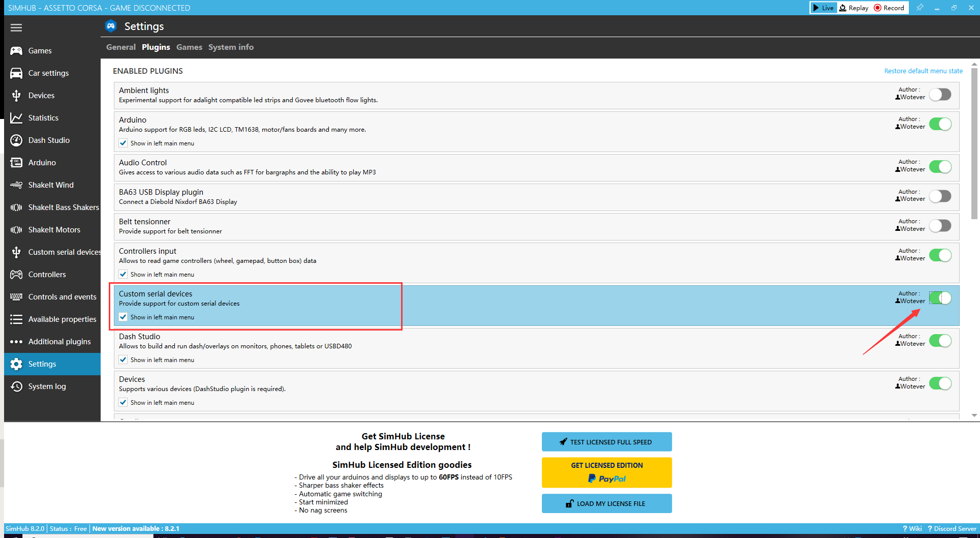Disable the Controllers input plugin toggle
Screen dimensions: 980x538
coord(940,255)
